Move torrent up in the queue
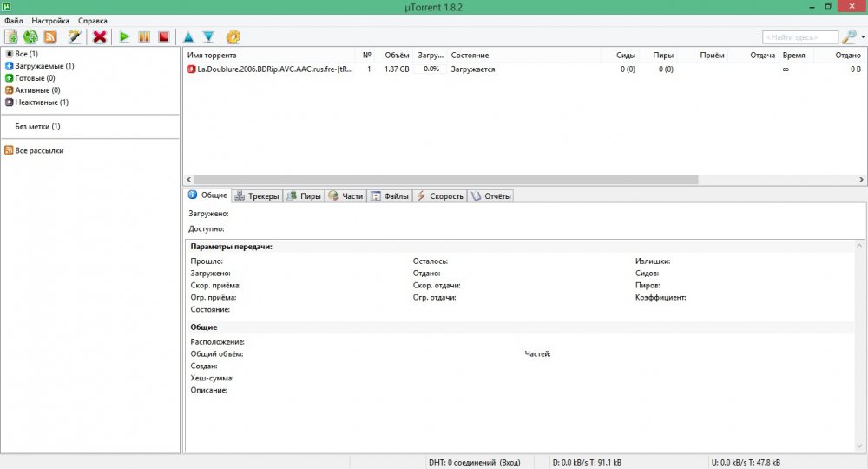868x469 pixels. [x=188, y=36]
